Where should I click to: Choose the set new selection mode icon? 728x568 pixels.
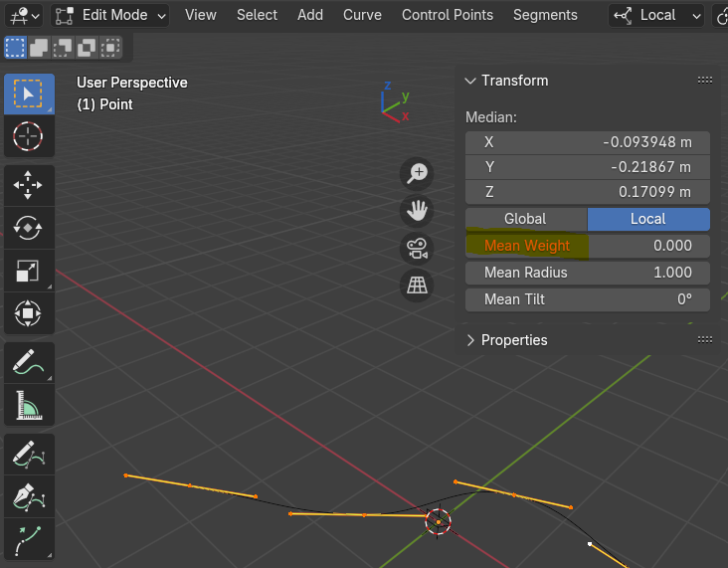15,48
